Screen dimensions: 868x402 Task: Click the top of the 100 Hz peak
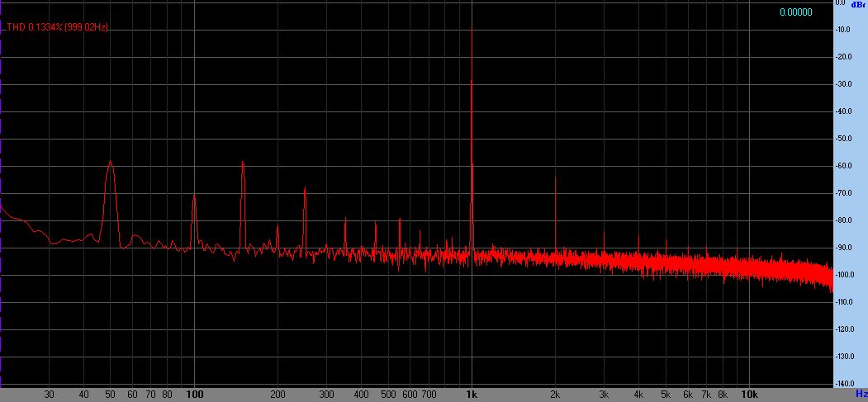point(194,195)
